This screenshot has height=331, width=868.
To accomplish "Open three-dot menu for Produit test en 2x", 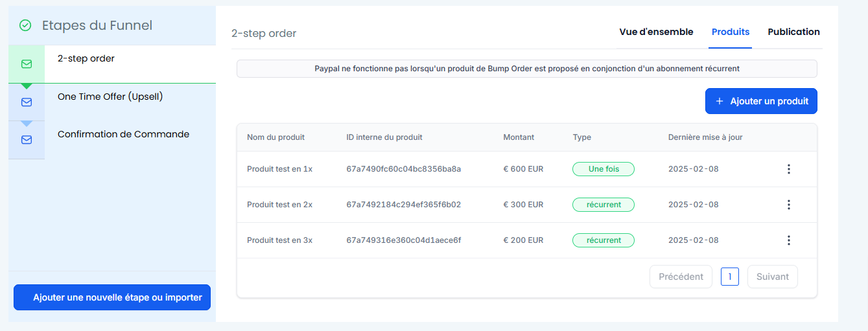I will tap(788, 205).
